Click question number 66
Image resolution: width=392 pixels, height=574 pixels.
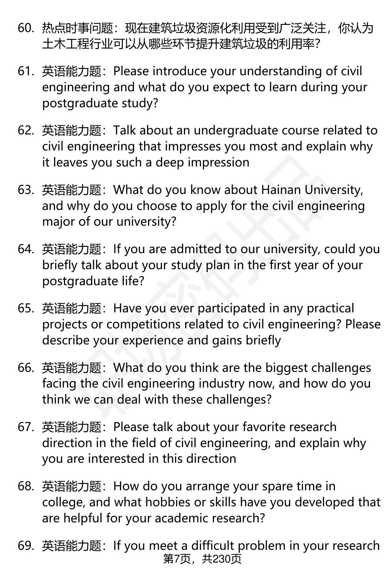pyautogui.click(x=26, y=368)
